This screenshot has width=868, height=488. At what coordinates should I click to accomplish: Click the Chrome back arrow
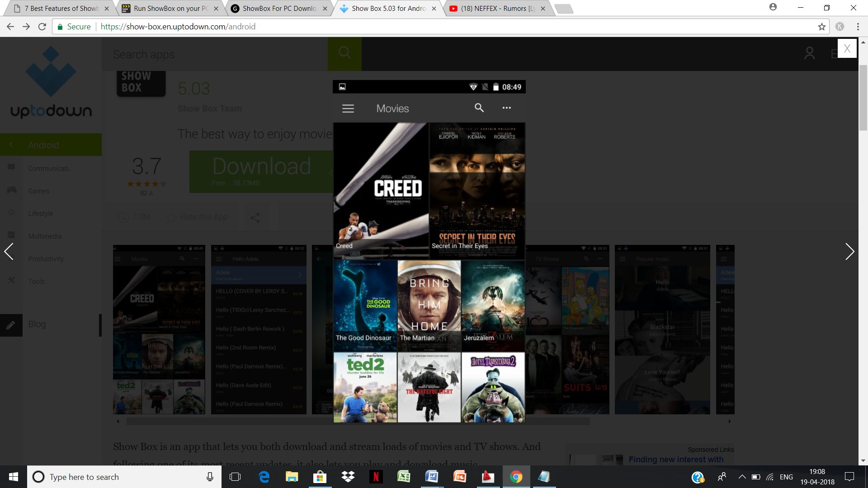point(10,27)
